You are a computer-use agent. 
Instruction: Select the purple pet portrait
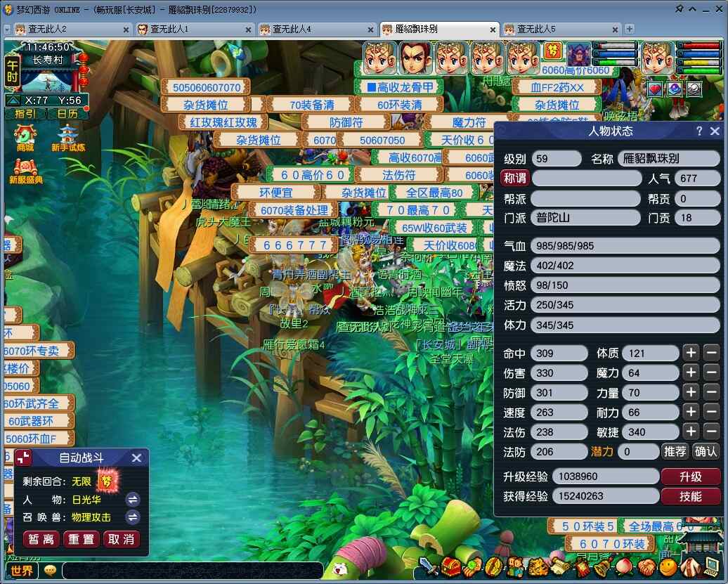click(x=578, y=54)
